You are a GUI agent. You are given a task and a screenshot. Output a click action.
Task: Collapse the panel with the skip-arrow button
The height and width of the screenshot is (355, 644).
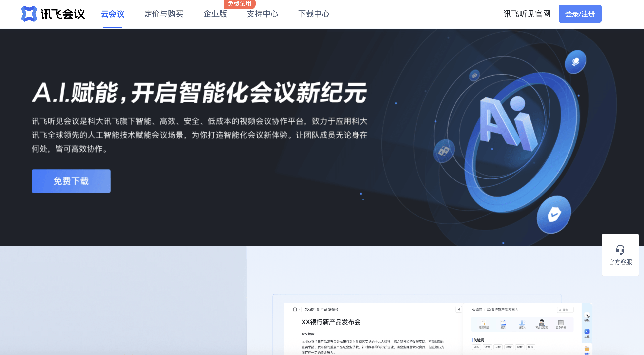459,309
